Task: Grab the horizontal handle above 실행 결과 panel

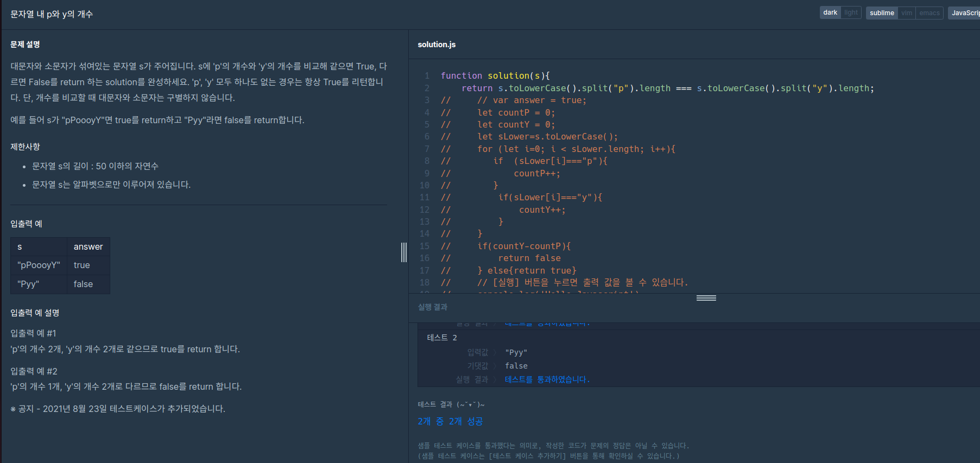Action: pos(706,298)
